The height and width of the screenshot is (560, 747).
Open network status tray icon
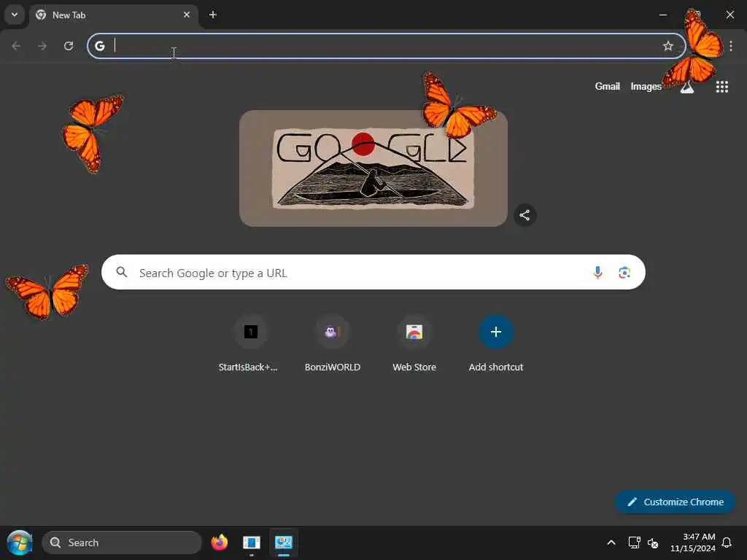[x=634, y=542]
